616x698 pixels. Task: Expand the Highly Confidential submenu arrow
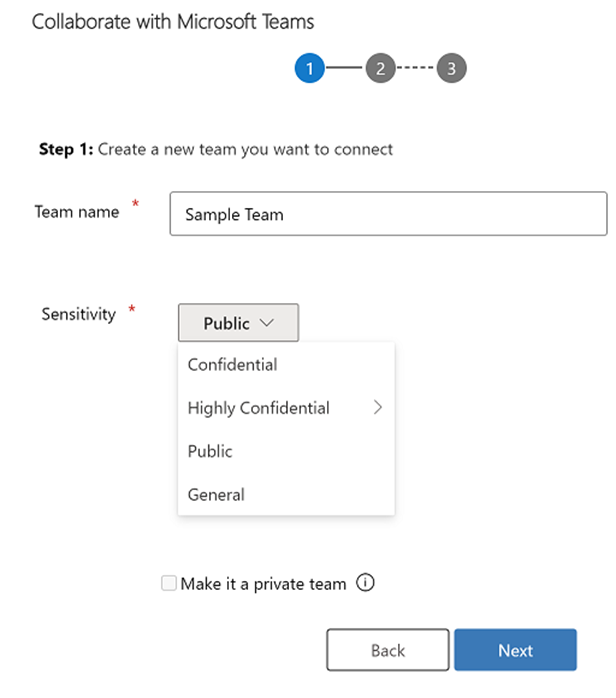(378, 407)
